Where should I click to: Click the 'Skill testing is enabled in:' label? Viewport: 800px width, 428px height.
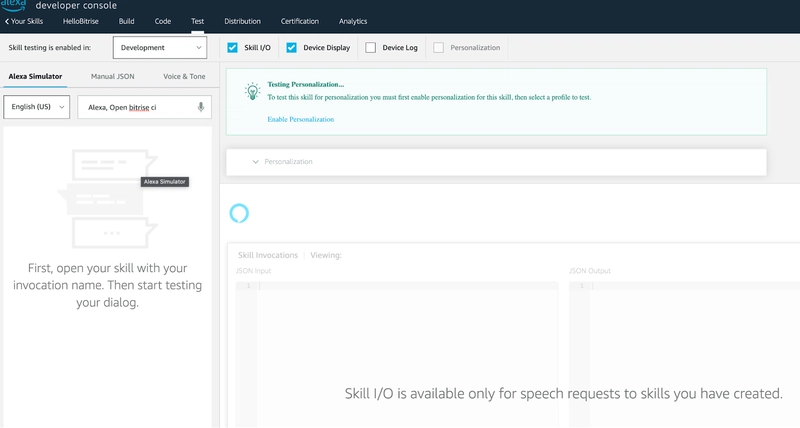49,47
